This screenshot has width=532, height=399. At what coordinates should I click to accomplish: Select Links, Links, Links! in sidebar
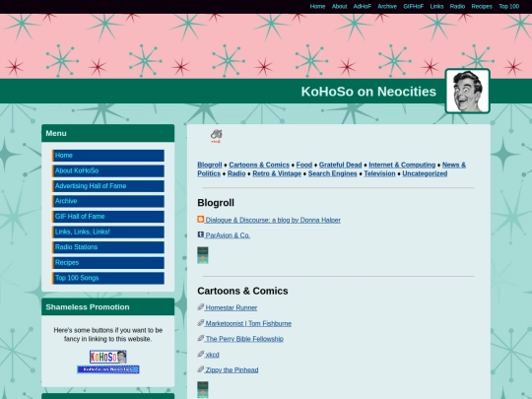pyautogui.click(x=108, y=233)
